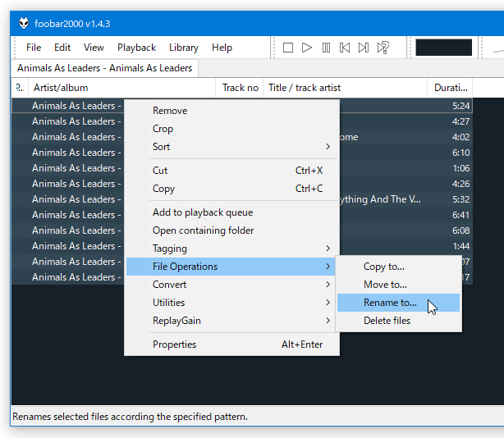Image resolution: width=504 pixels, height=438 pixels.
Task: Sort by the Track no column header
Action: pyautogui.click(x=240, y=88)
